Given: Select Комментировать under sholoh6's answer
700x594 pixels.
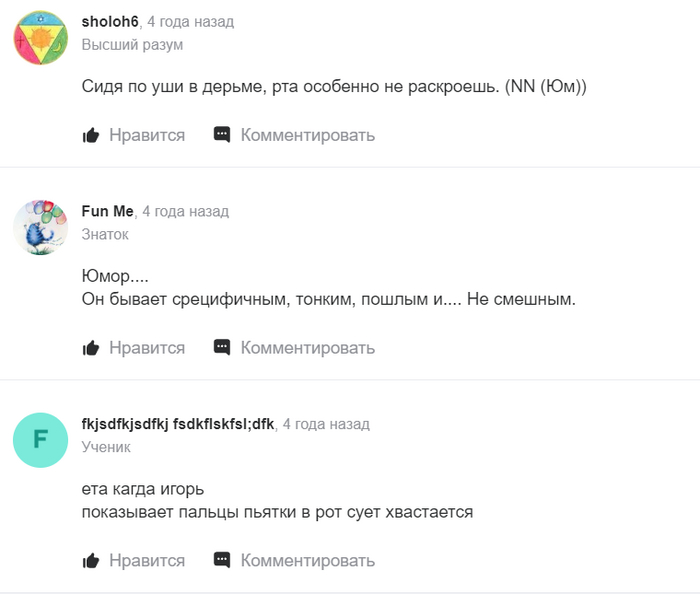Looking at the screenshot, I should click(x=308, y=135).
